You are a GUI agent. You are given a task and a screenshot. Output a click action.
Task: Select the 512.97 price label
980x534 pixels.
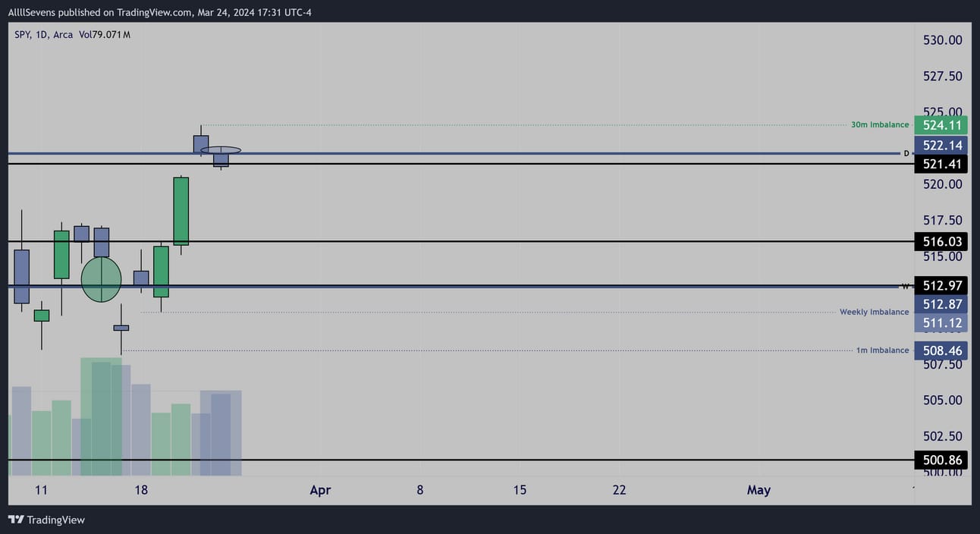[943, 286]
